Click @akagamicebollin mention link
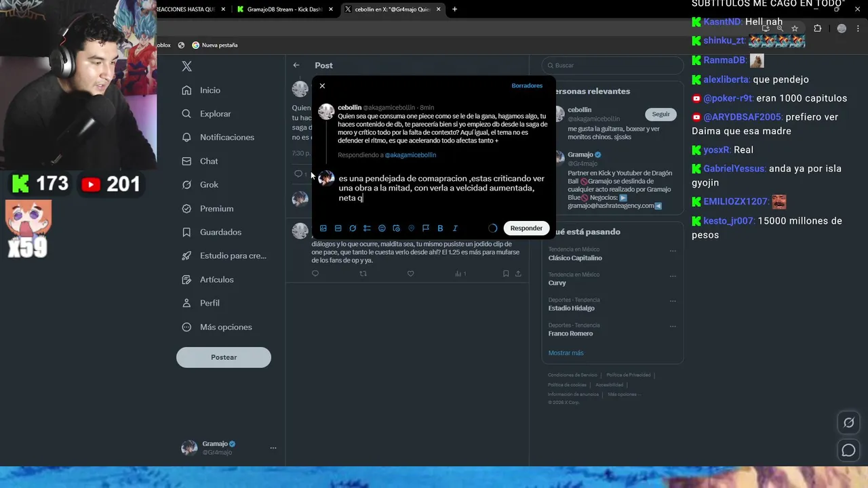This screenshot has width=868, height=488. click(x=410, y=155)
